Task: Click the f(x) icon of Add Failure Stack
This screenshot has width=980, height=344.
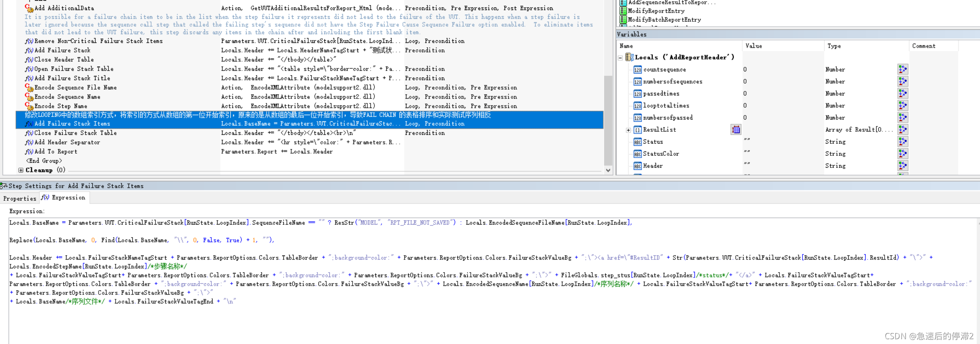Action: click(x=29, y=50)
